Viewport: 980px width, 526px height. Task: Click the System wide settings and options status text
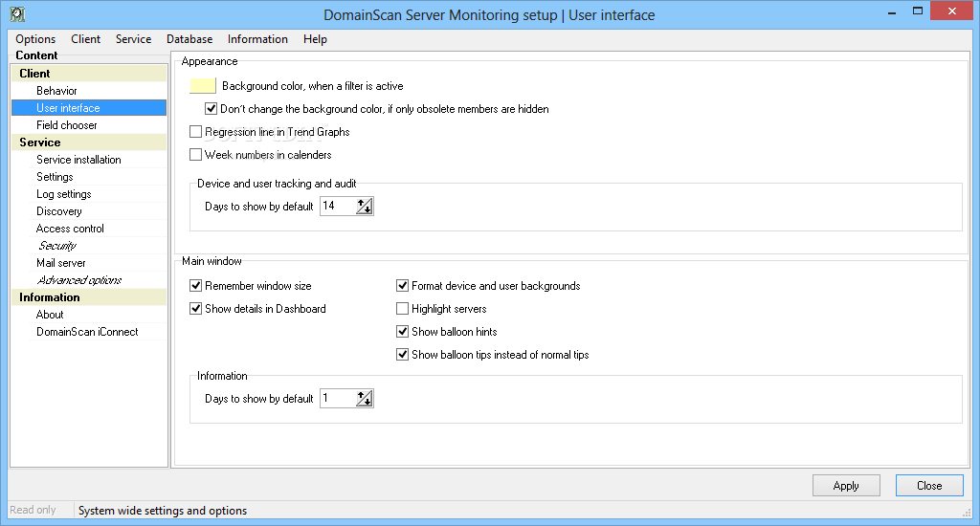coord(163,511)
